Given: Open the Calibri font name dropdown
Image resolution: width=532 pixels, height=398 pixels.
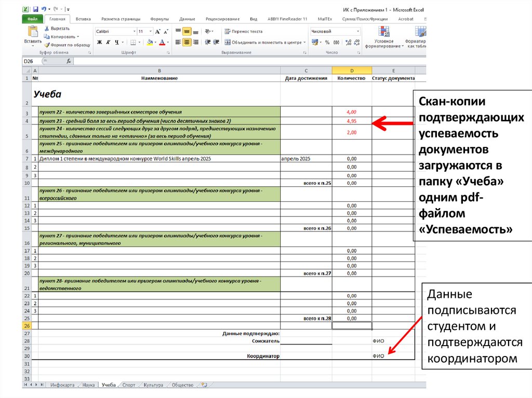Looking at the screenshot, I should click(134, 32).
